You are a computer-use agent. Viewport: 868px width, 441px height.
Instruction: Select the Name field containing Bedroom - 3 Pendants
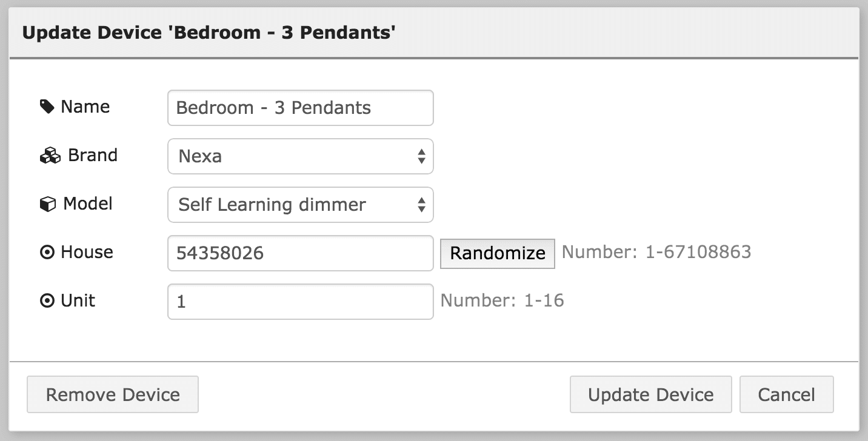[x=300, y=107]
